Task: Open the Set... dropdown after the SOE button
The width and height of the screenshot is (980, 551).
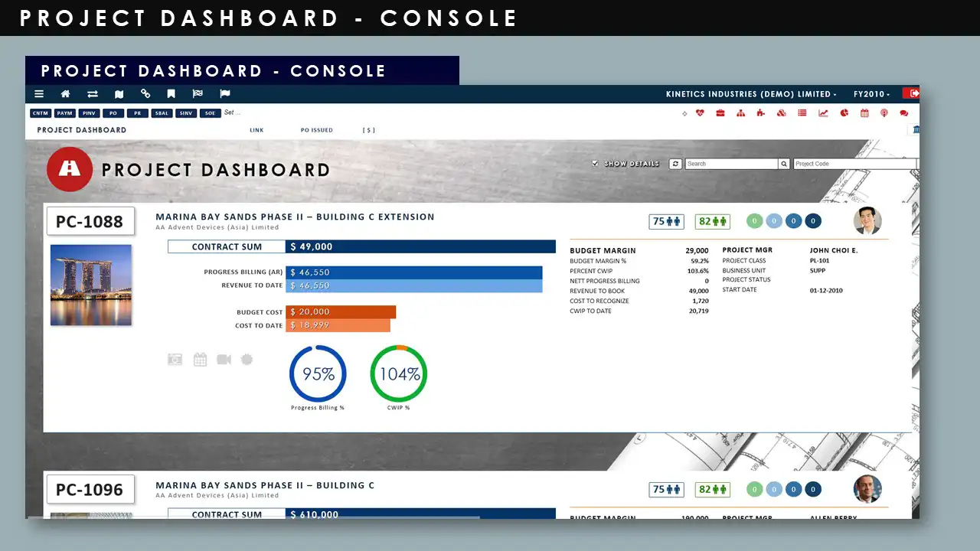Action: [232, 112]
